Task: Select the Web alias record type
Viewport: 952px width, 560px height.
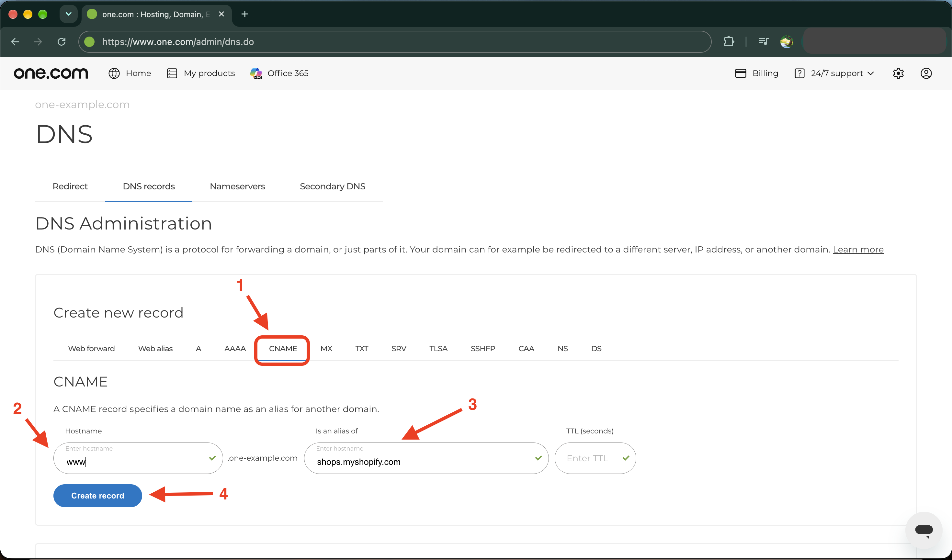Action: (x=155, y=349)
